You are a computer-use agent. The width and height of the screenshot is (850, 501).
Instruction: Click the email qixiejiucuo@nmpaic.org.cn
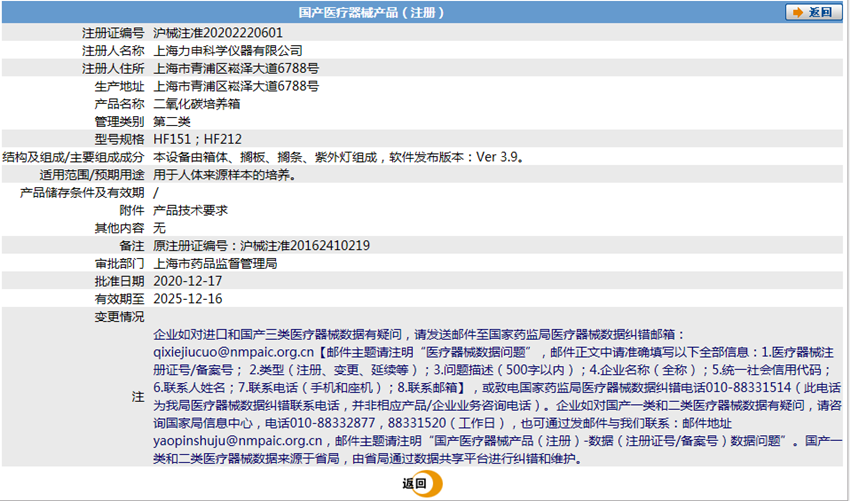[x=233, y=352]
